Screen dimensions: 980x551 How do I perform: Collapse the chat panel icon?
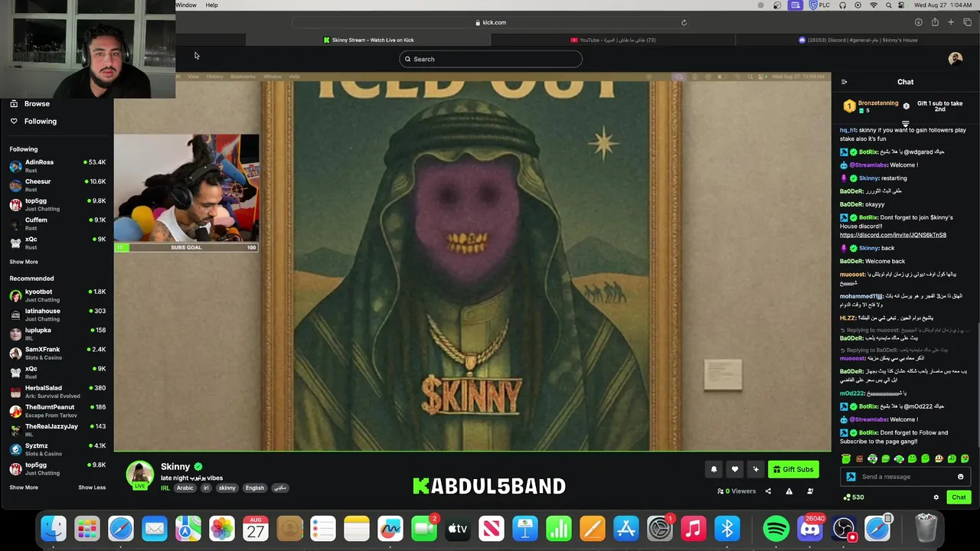coord(844,82)
